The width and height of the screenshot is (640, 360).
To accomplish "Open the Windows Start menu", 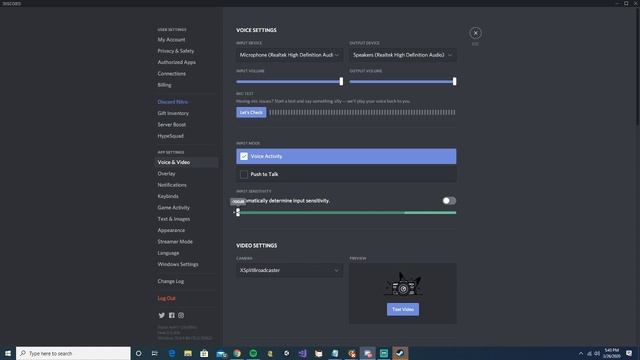I will 8,353.
